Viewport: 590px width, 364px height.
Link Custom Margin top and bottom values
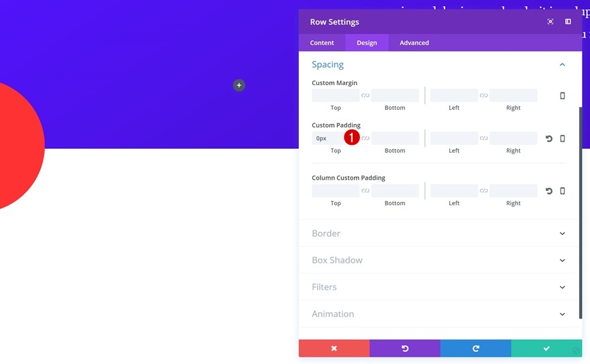point(365,95)
